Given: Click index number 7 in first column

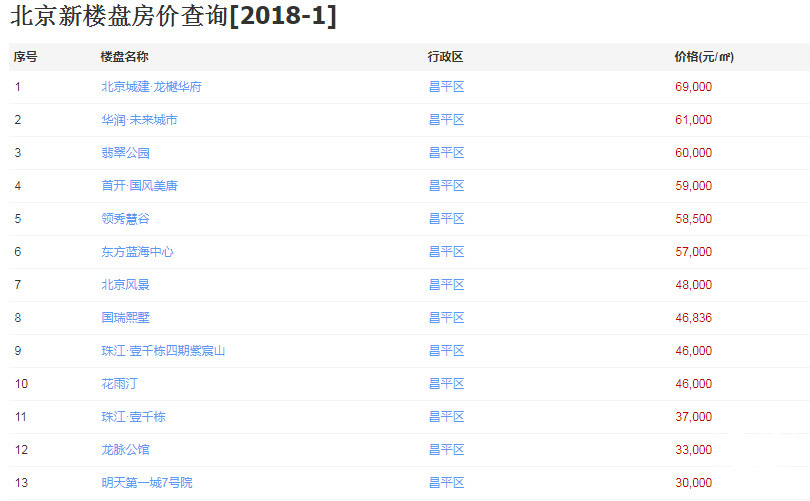Looking at the screenshot, I should [18, 285].
